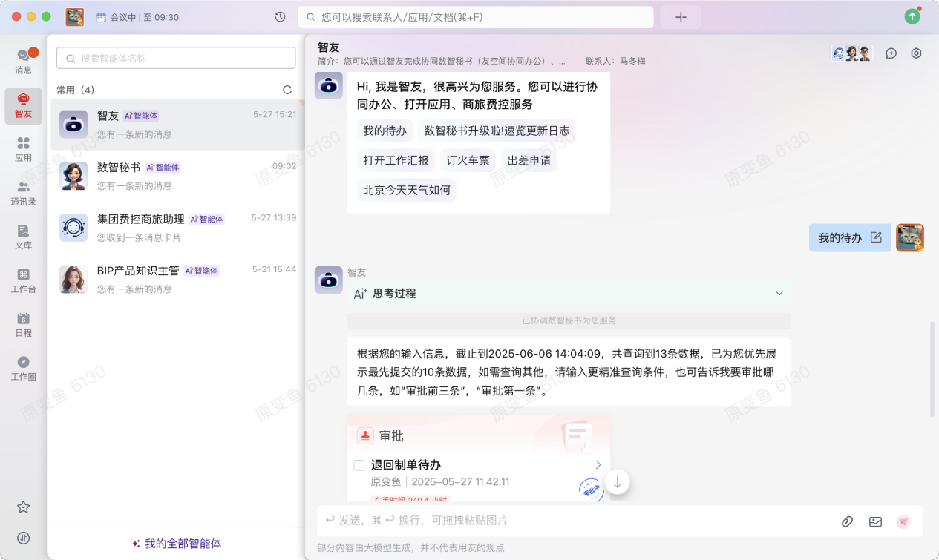
Task: Click the 审批中 stamp badge on the card
Action: click(x=590, y=489)
